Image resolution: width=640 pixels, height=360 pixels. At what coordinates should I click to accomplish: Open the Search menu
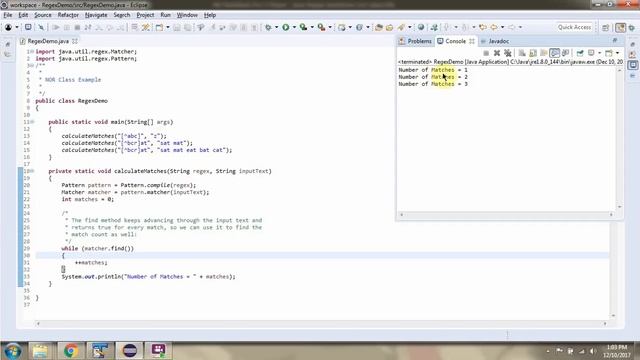click(122, 15)
